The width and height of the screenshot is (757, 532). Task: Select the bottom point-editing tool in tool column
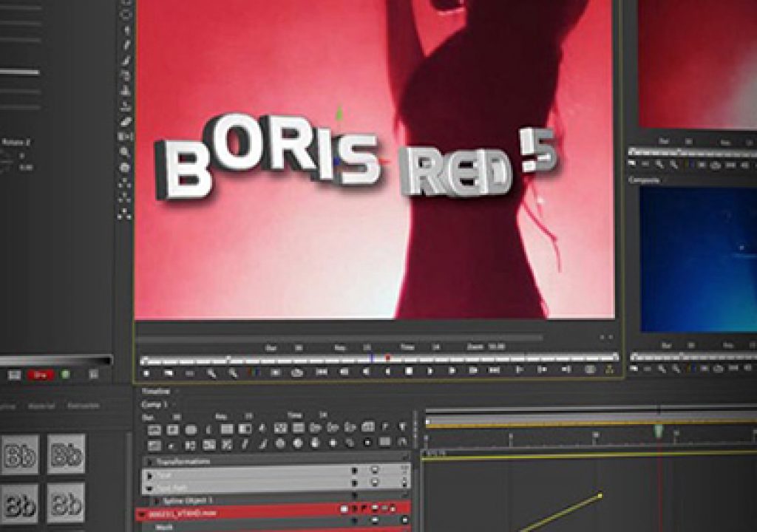(124, 214)
